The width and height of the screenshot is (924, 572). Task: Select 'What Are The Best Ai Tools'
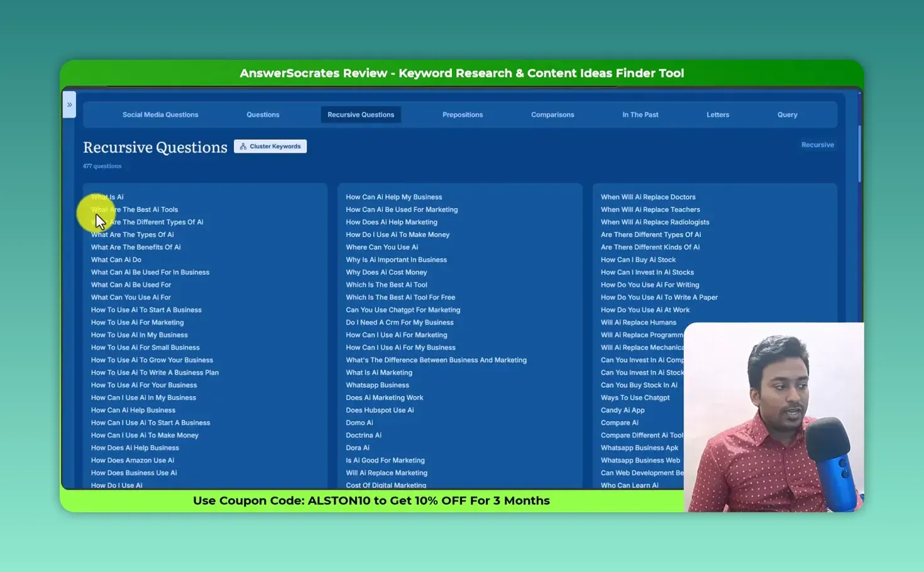coord(135,210)
